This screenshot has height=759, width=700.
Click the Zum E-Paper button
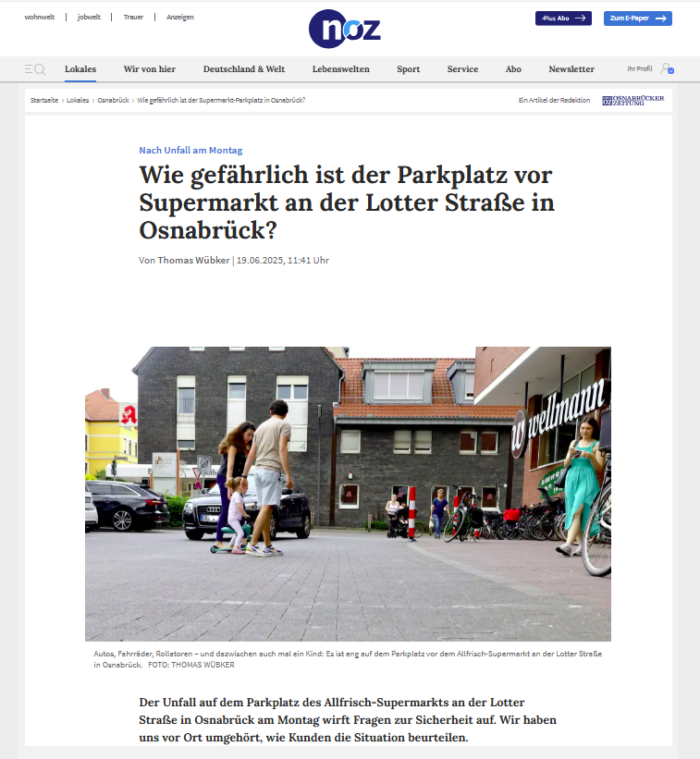click(637, 18)
